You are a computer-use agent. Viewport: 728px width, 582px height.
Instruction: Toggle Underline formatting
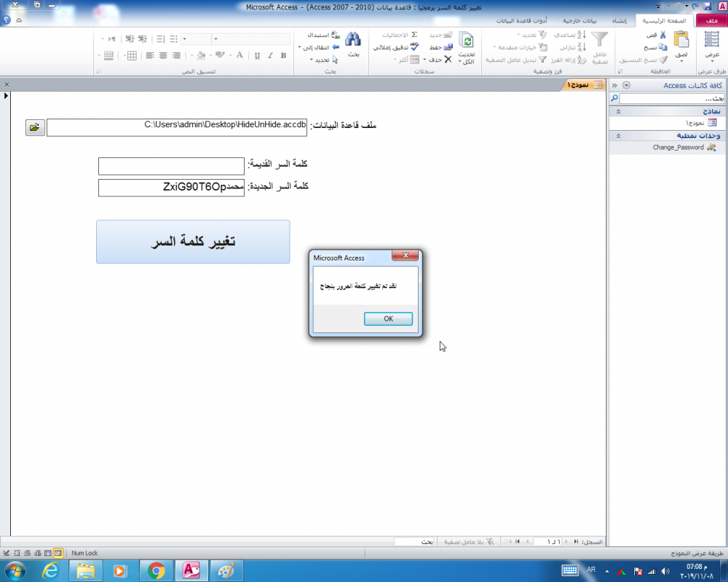(x=257, y=56)
